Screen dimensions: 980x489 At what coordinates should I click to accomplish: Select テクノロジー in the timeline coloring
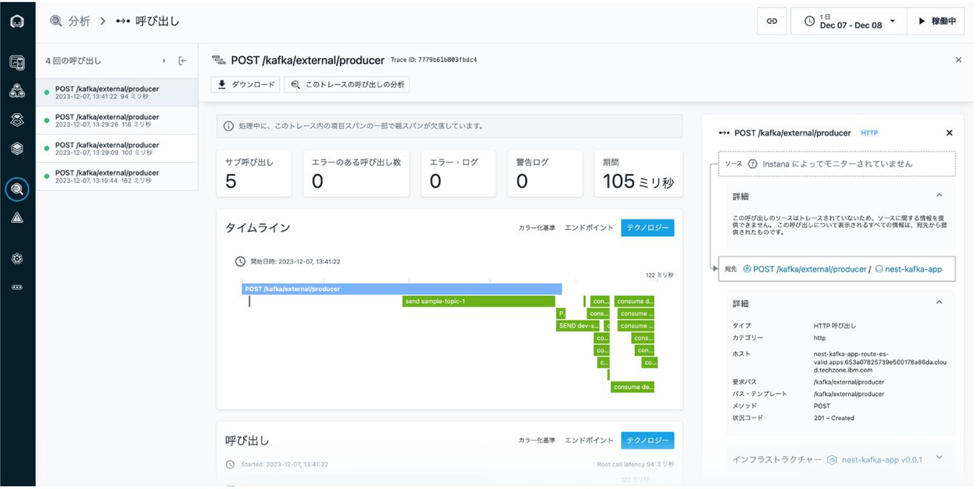tap(648, 228)
